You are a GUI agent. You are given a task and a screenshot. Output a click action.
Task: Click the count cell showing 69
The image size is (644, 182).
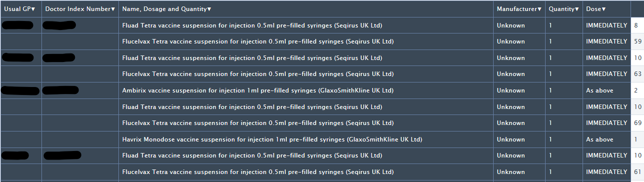637,123
